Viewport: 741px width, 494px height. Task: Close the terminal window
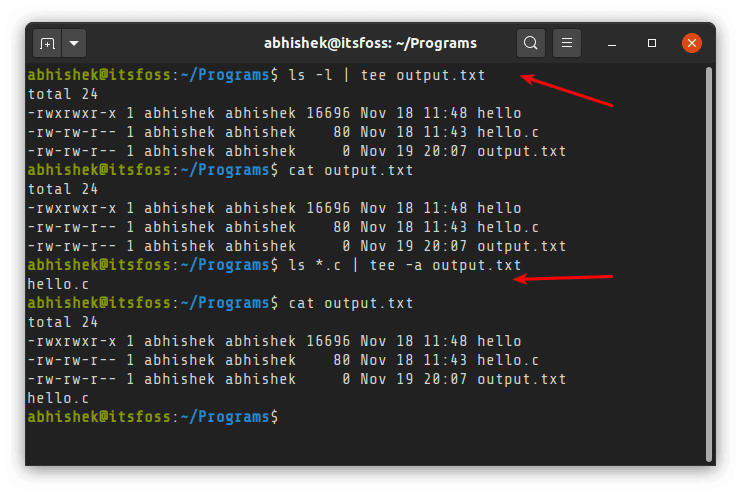pyautogui.click(x=691, y=44)
